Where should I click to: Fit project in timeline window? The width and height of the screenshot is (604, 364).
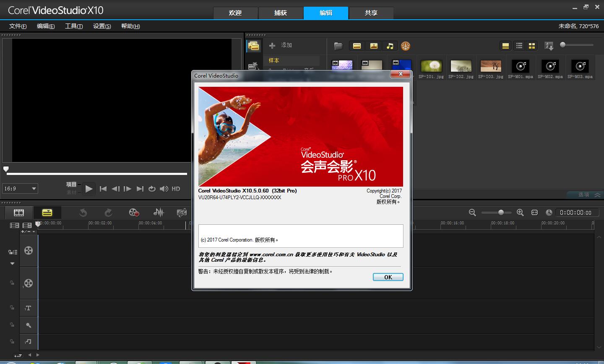(x=534, y=213)
